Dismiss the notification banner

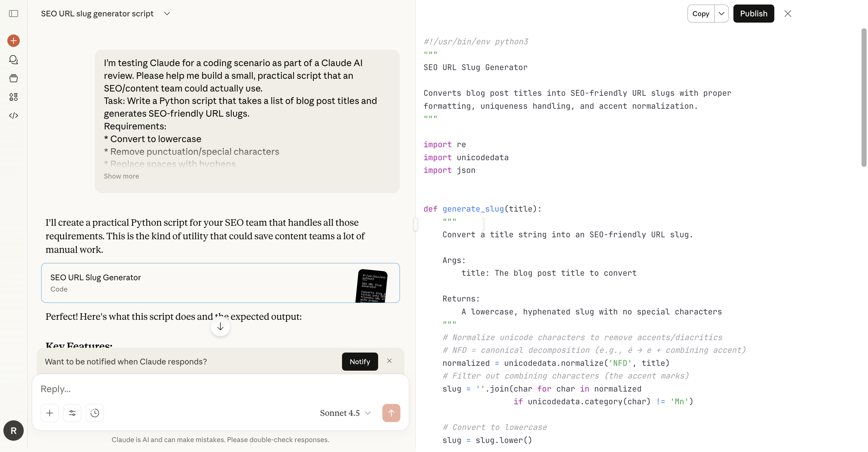coord(389,360)
